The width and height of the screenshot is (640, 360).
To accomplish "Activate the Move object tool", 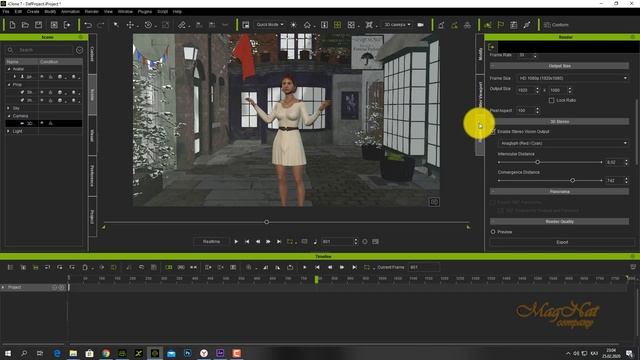I will pos(130,25).
